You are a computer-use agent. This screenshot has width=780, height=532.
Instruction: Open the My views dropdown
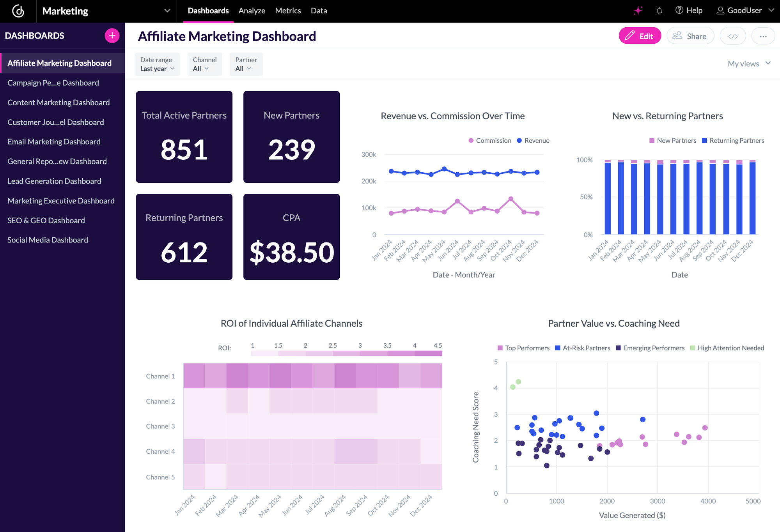[x=747, y=63]
